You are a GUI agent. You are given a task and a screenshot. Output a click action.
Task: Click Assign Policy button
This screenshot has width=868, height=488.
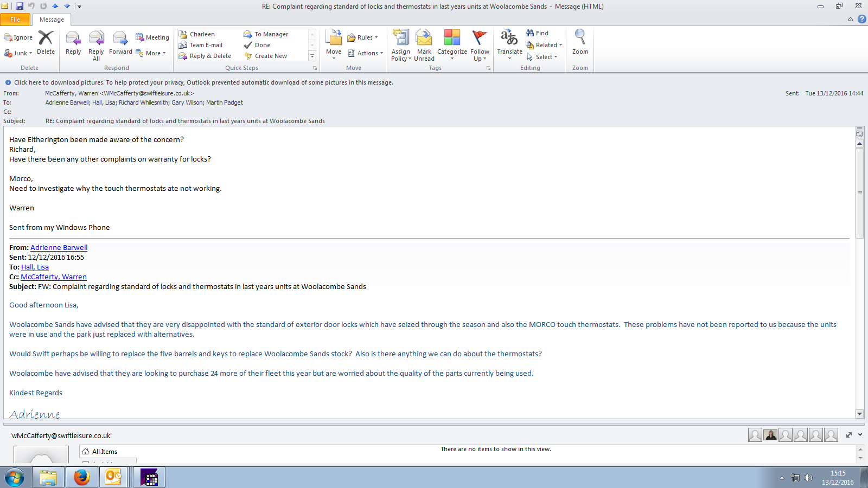(401, 46)
